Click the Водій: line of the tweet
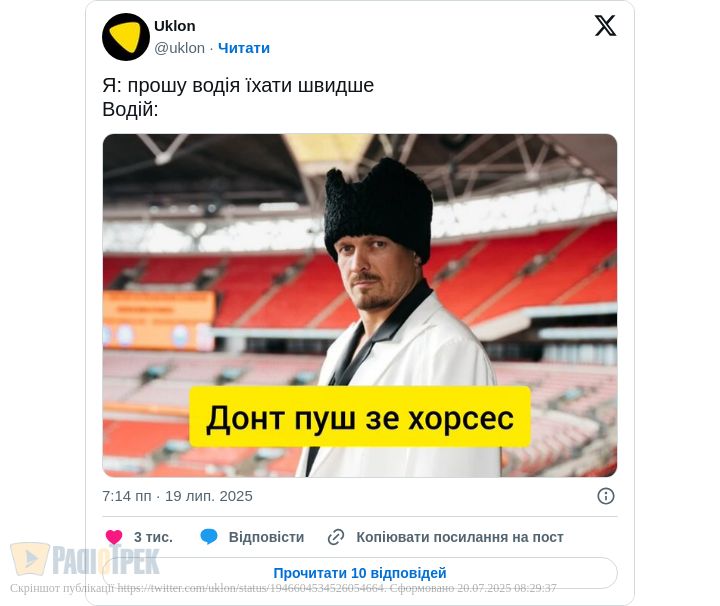This screenshot has height=606, width=720. 130,109
